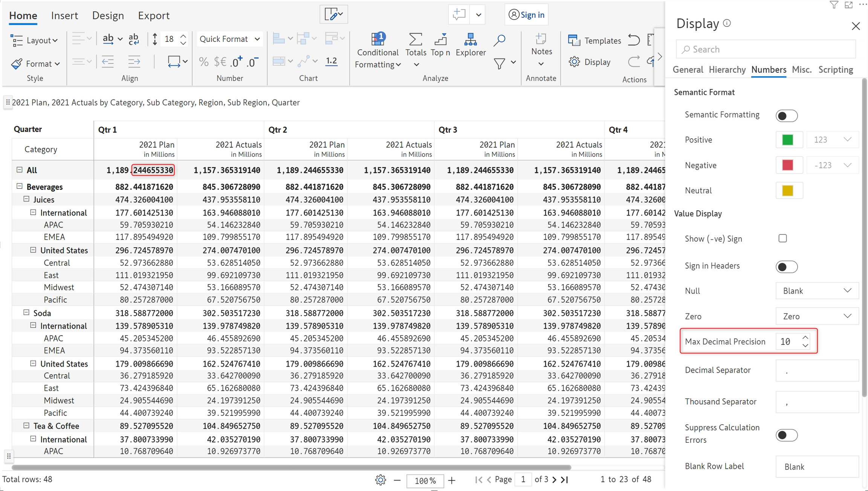Screen dimensions: 868x491
Task: Click the Display panel search field
Action: tap(766, 49)
